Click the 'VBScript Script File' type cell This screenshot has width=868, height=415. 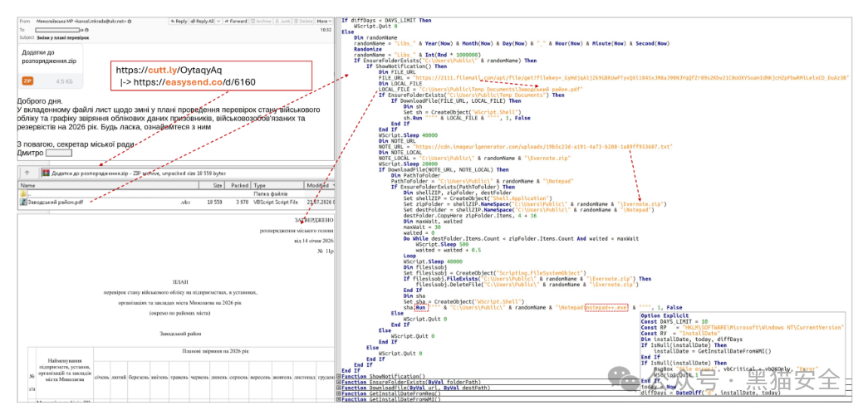274,203
